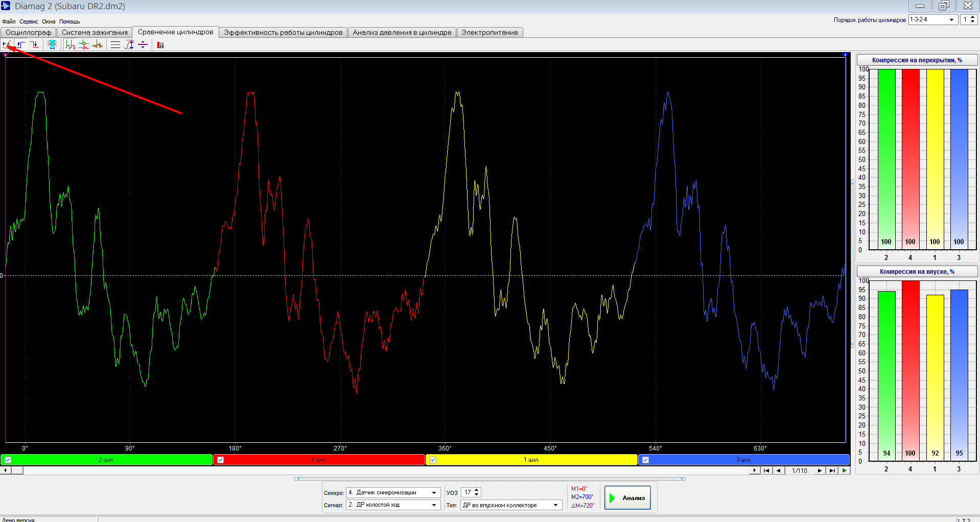
Task: Select the rising edge trigger icon
Action: click(20, 45)
